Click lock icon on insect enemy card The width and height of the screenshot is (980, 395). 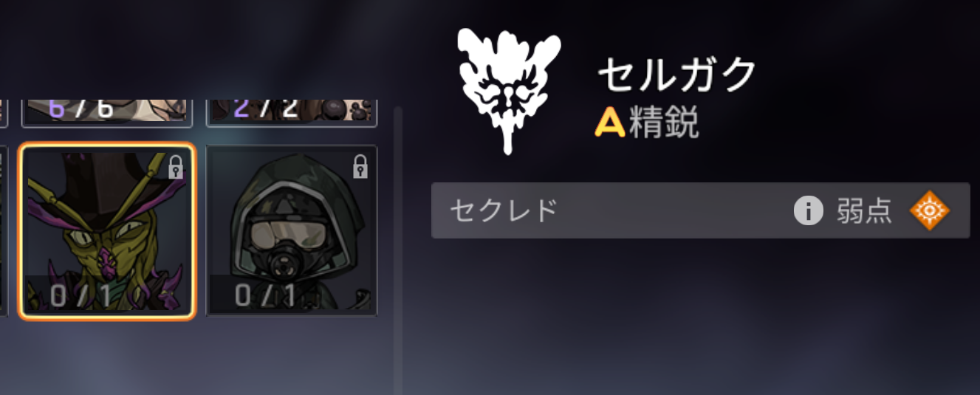176,168
